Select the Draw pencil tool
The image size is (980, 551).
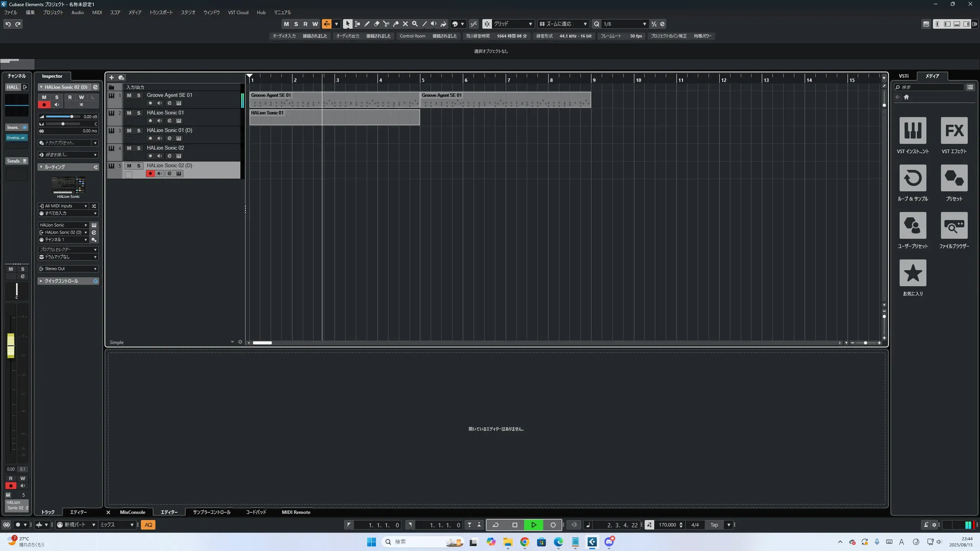367,24
